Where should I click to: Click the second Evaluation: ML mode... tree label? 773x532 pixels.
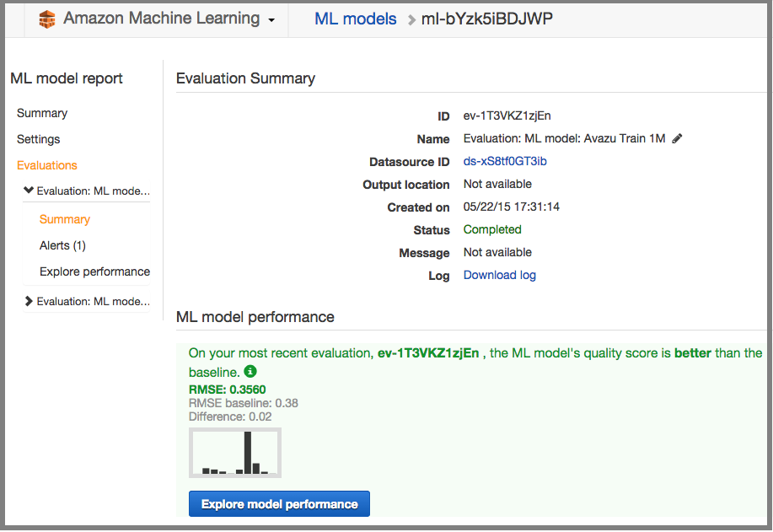[94, 301]
